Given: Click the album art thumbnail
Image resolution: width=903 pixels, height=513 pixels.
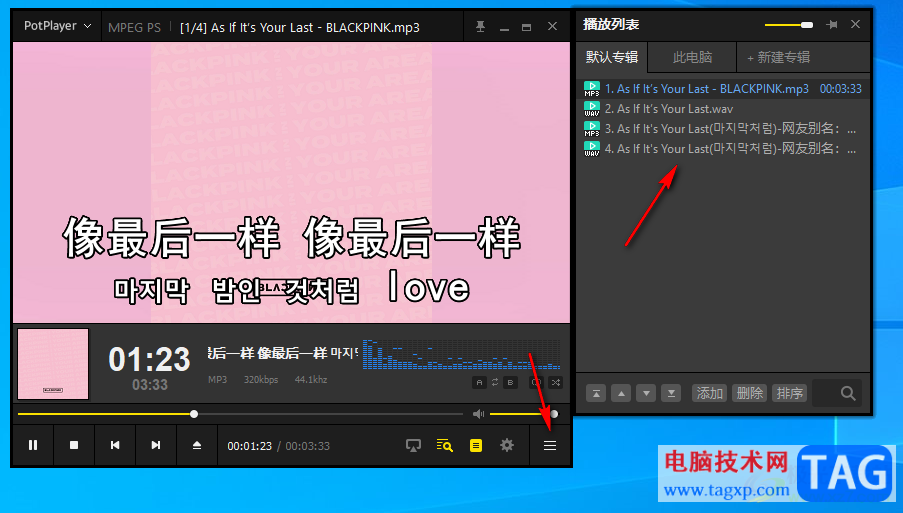Looking at the screenshot, I should 53,364.
